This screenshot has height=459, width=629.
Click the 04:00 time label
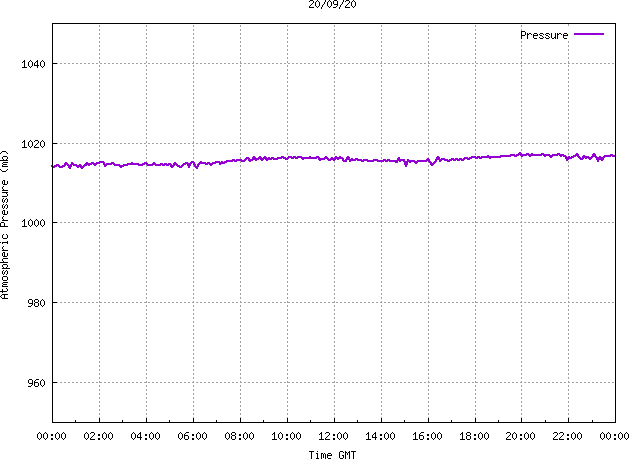[x=145, y=436]
